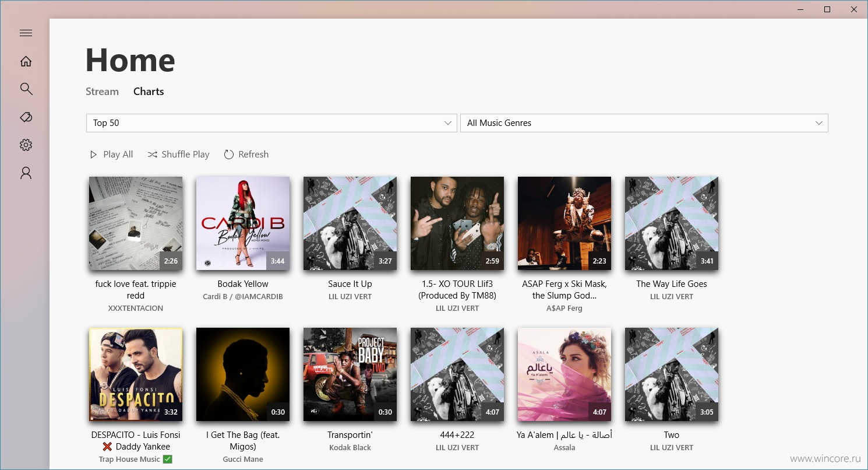Click artist Assala
Viewport: 868px width, 470px height.
564,448
